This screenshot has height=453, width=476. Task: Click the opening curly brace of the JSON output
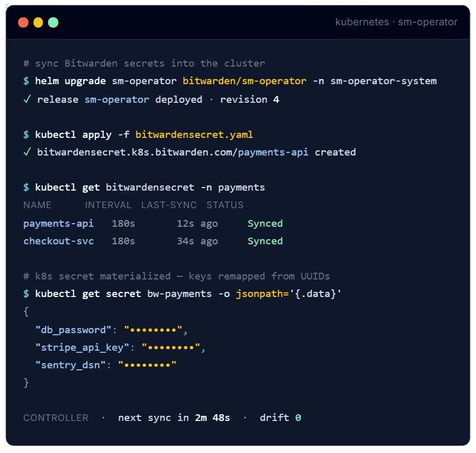(x=26, y=311)
